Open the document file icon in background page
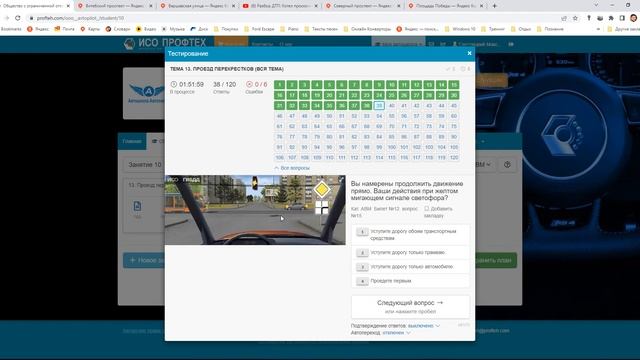Image resolution: width=640 pixels, height=360 pixels. (138, 206)
